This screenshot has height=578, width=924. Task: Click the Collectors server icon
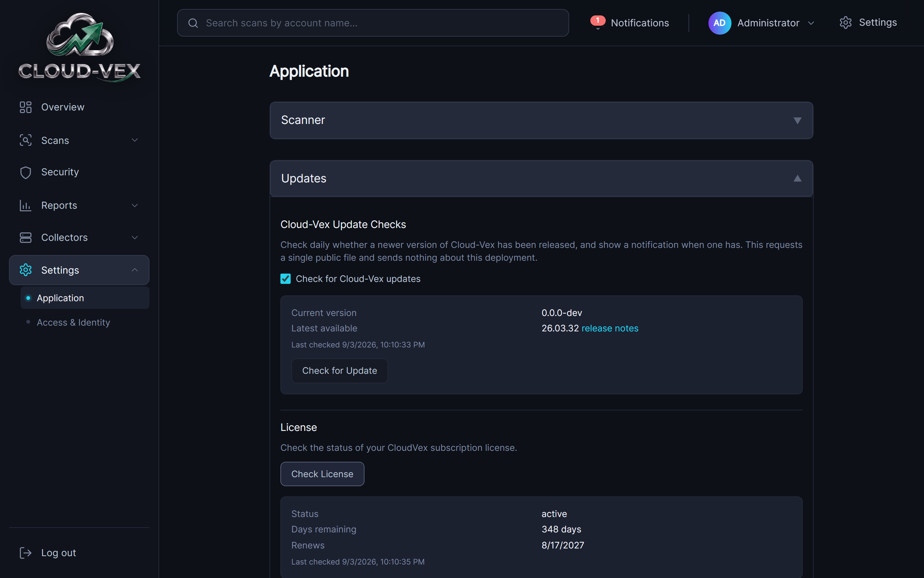pyautogui.click(x=26, y=237)
